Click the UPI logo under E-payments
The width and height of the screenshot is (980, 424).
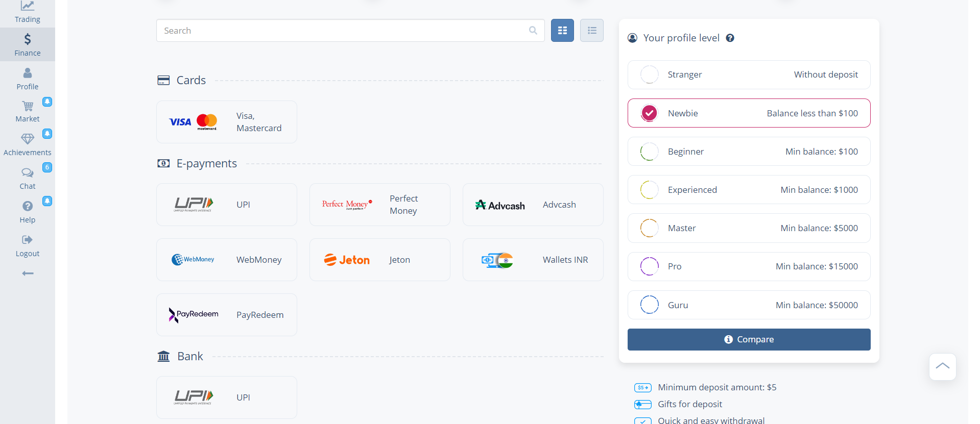[x=193, y=205]
